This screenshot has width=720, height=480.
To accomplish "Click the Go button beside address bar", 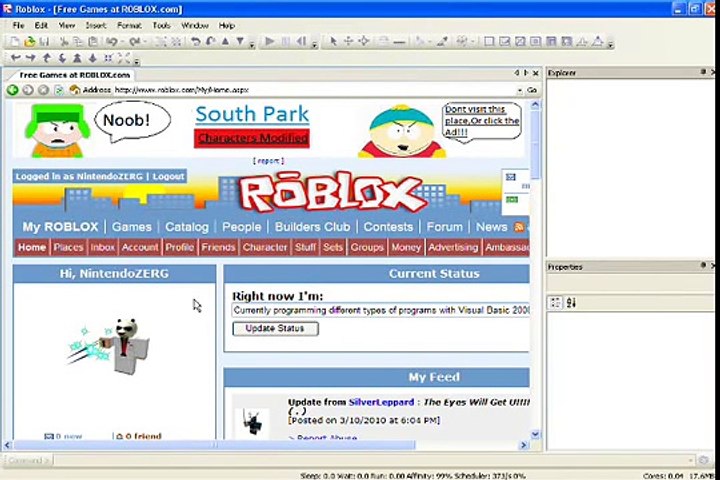I will point(532,90).
